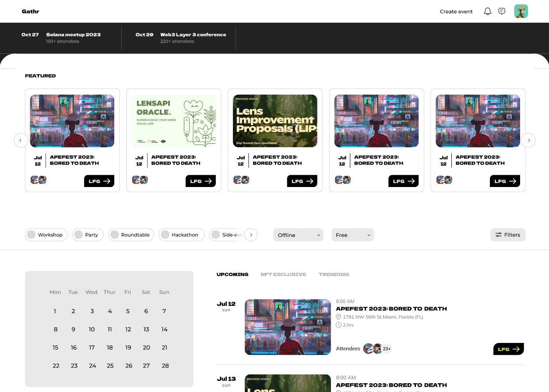Click the featured carousel right arrow
Viewport: 549px width, 392px height.
click(x=528, y=140)
